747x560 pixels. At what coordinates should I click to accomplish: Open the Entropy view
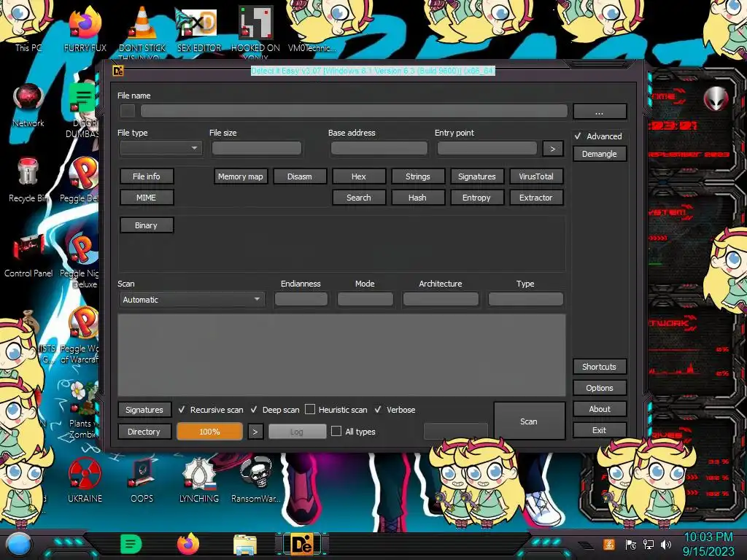point(477,197)
